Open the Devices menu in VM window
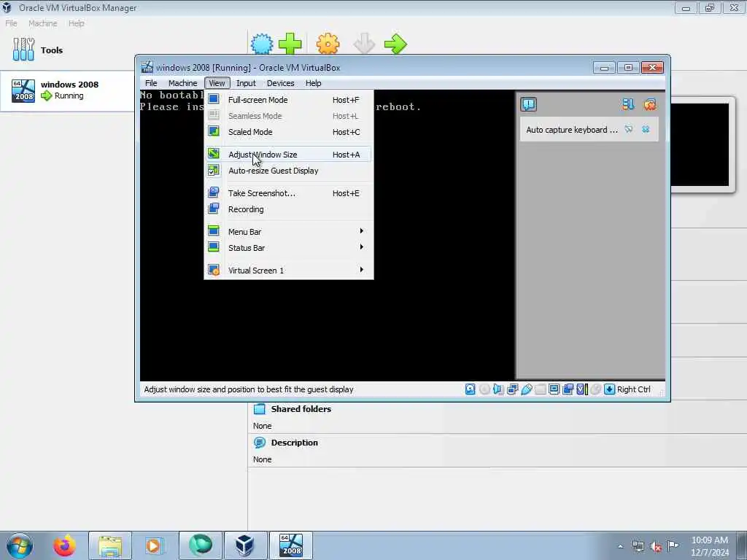Viewport: 747px width, 560px height. 281,83
